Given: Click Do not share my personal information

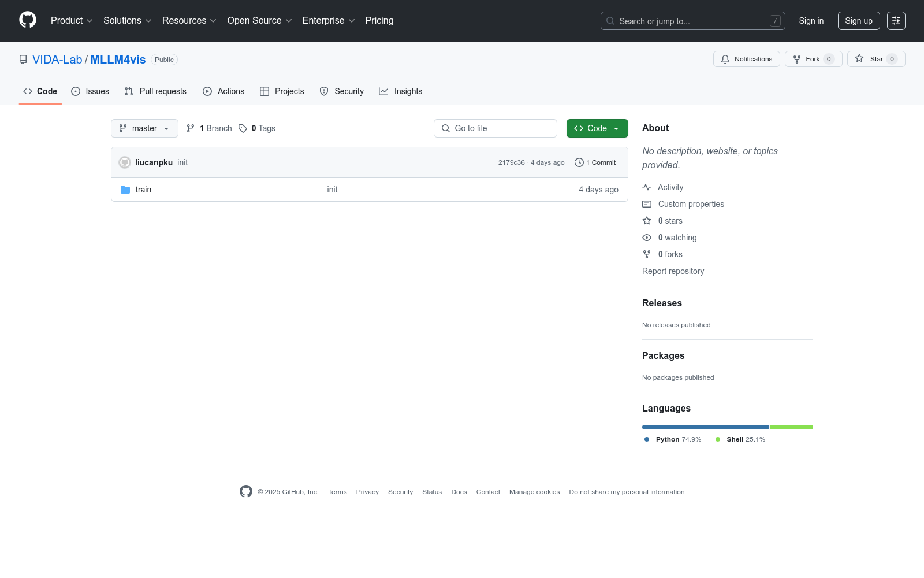Looking at the screenshot, I should tap(627, 492).
